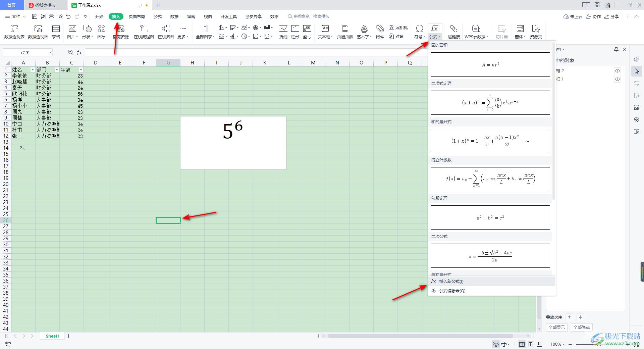Click the zoom out minus button

click(570, 344)
